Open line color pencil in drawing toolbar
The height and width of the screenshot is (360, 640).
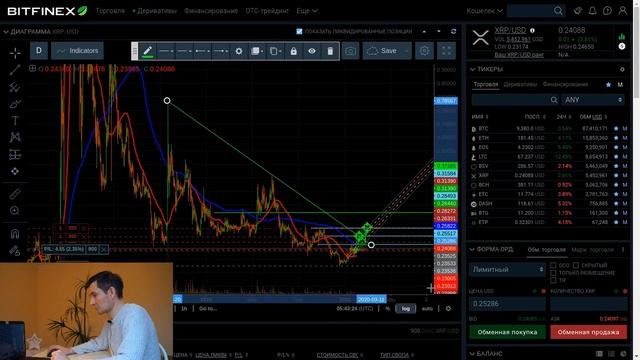point(147,51)
